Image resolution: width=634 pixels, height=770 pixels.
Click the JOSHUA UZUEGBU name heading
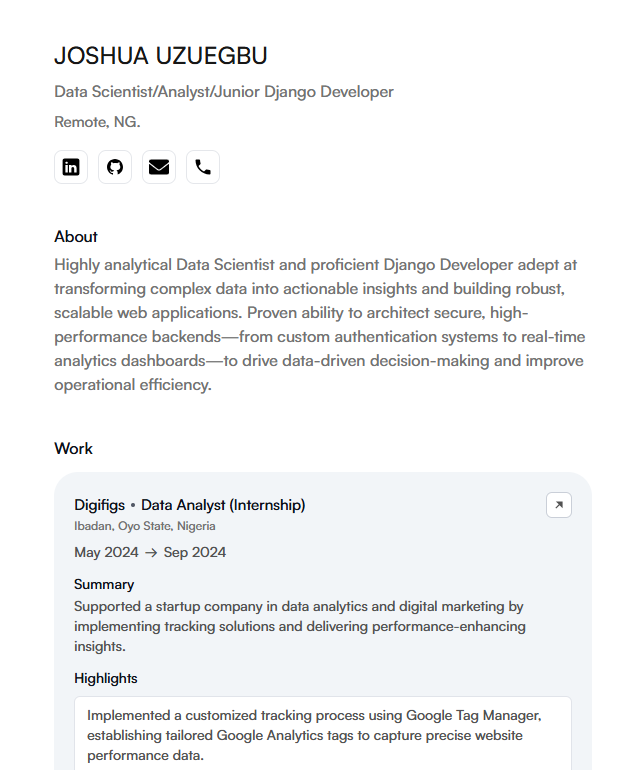click(161, 56)
